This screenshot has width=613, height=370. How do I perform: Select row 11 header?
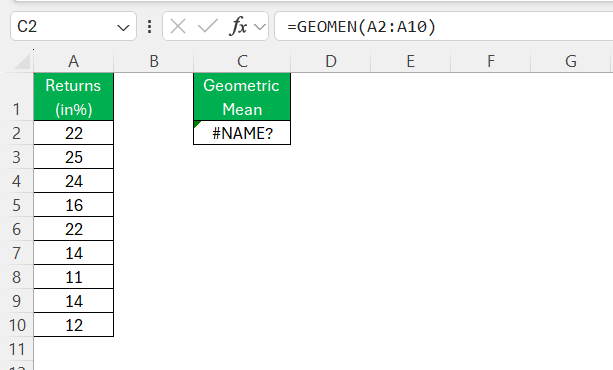click(x=16, y=349)
